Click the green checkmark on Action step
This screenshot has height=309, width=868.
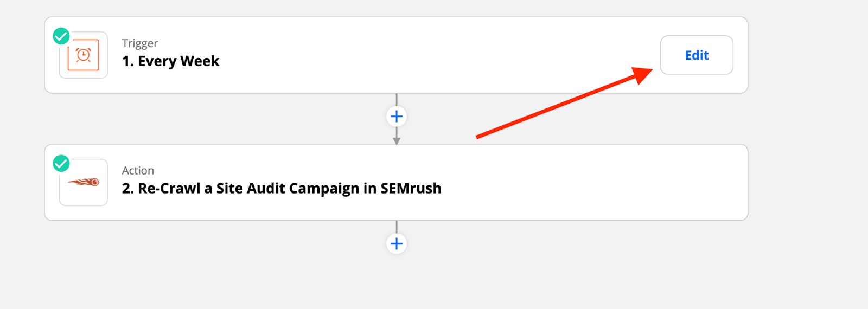pos(61,163)
